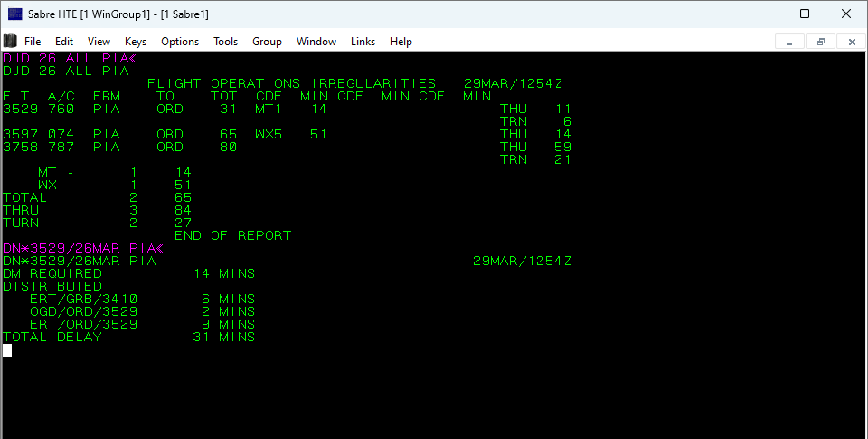Open the Links menu
The height and width of the screenshot is (439, 868).
tap(363, 42)
